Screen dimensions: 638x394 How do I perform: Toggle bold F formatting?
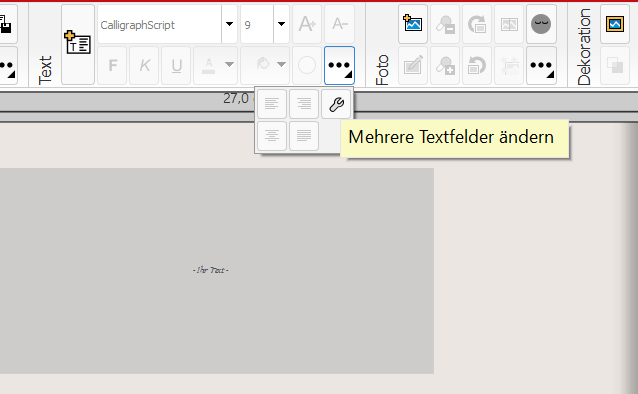[112, 66]
